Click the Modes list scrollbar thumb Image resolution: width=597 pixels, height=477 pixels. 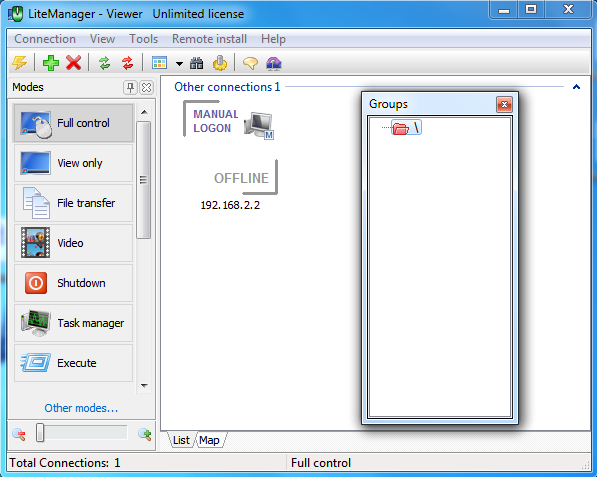click(144, 180)
